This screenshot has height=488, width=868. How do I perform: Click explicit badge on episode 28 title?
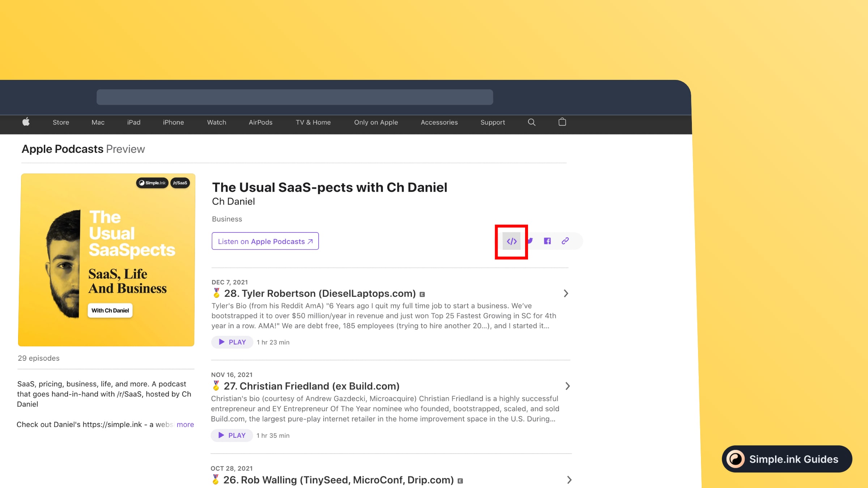(422, 295)
